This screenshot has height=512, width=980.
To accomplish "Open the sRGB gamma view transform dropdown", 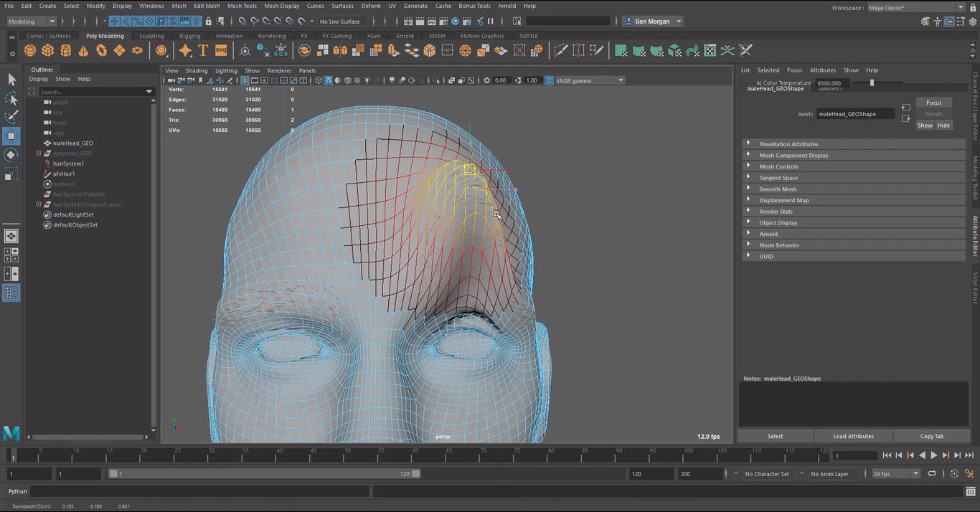I will point(621,80).
